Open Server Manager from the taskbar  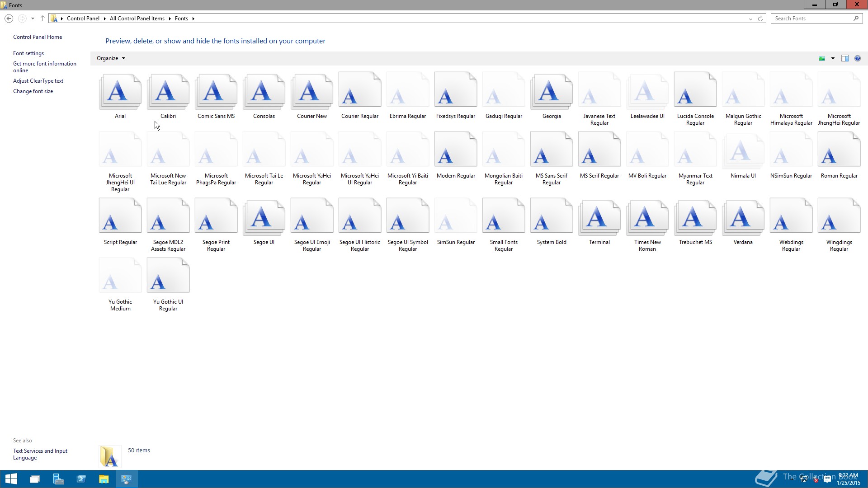tap(58, 479)
